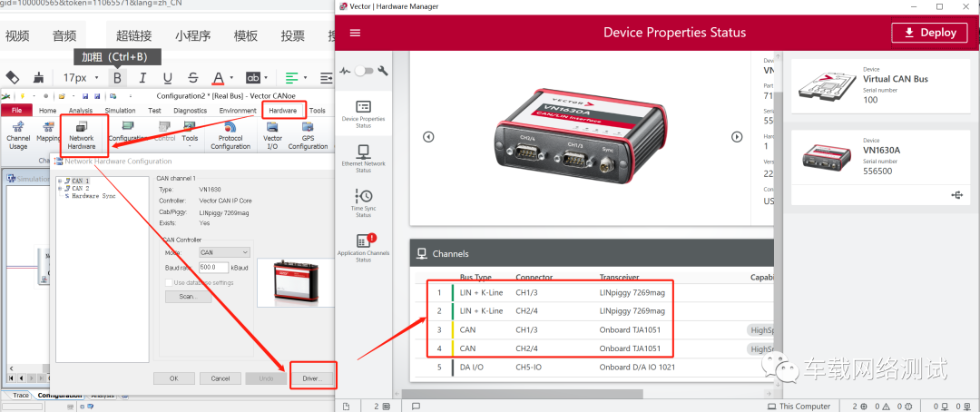Open Ethernet Network Status panel
The width and height of the screenshot is (980, 412).
(x=363, y=158)
